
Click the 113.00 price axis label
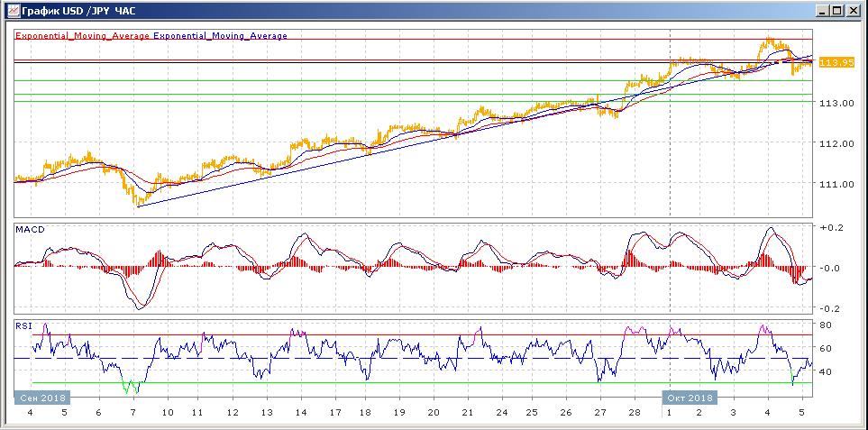point(837,103)
